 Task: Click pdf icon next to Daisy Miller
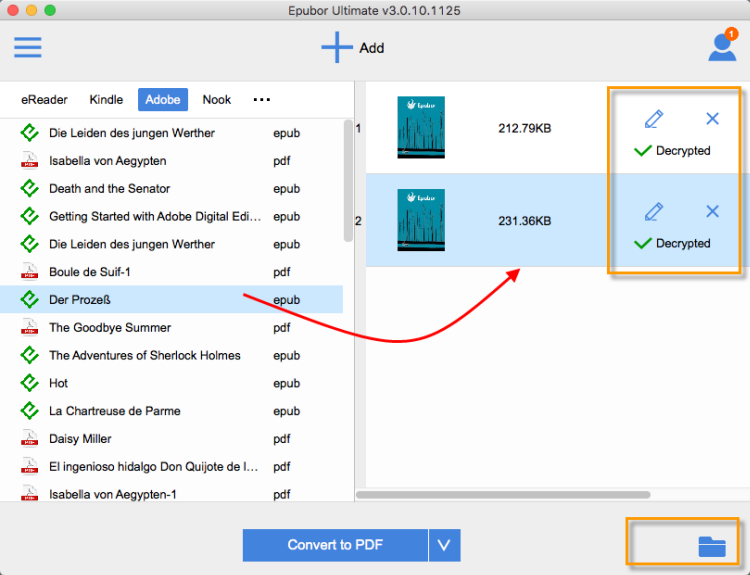pyautogui.click(x=30, y=438)
